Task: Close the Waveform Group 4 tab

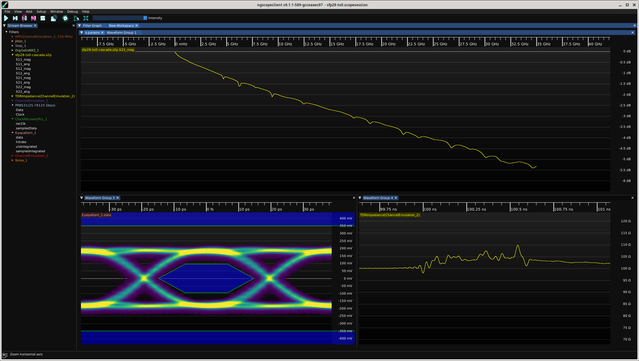Action: pos(396,198)
